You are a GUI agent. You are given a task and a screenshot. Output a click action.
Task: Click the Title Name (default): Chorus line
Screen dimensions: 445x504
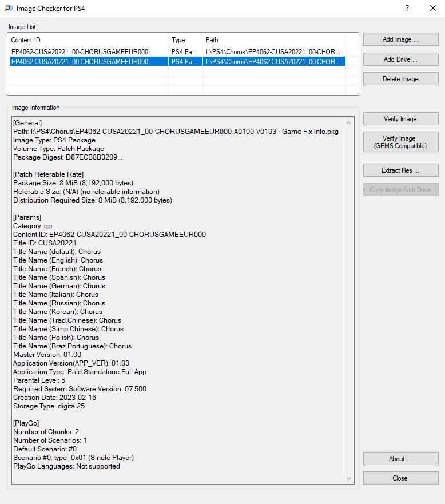(x=57, y=252)
